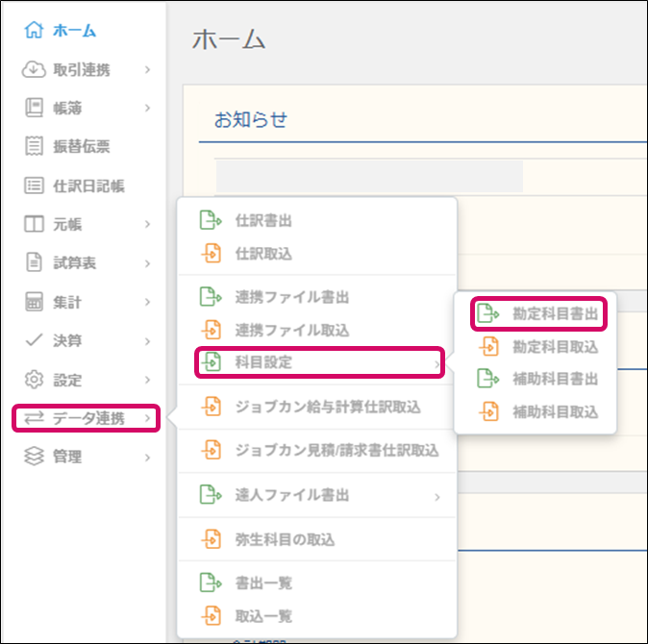Choose ジョブカン給与計算仕訳取込 option
648x644 pixels.
pos(327,407)
